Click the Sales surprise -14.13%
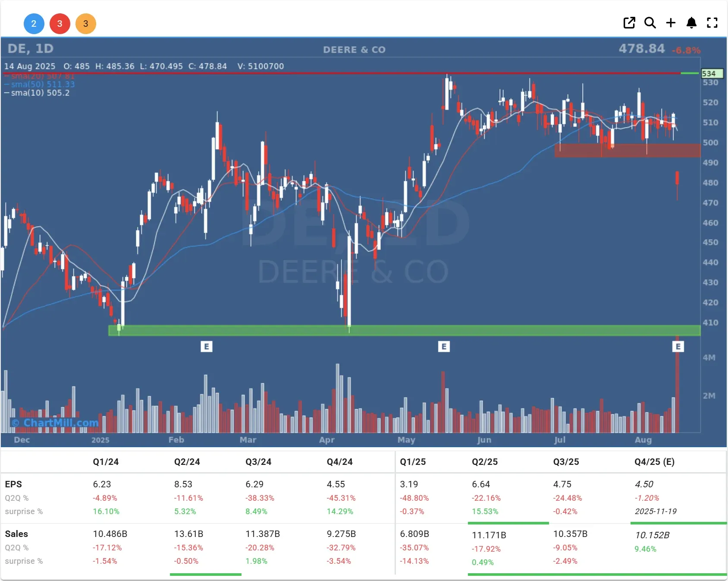728x581 pixels. click(414, 561)
